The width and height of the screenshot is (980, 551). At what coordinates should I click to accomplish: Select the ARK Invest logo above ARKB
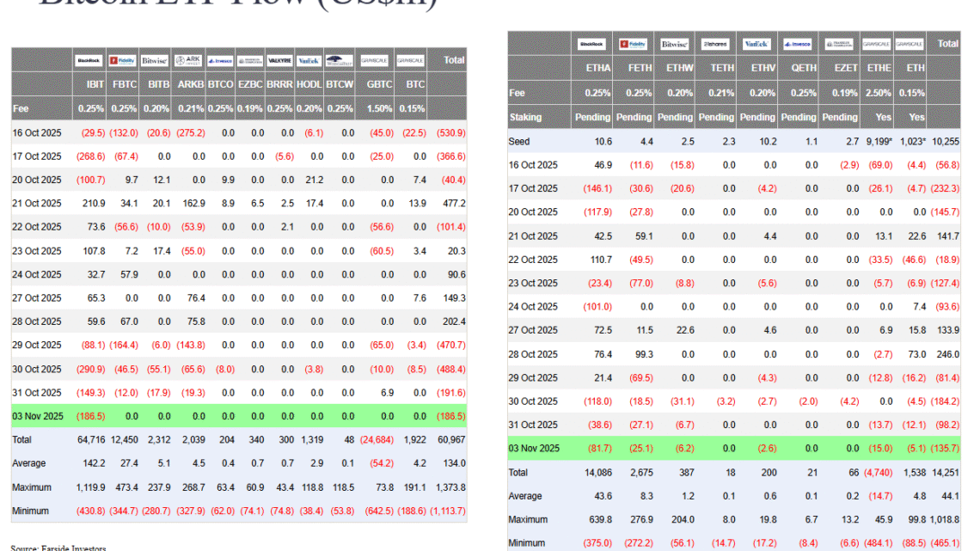pyautogui.click(x=187, y=60)
